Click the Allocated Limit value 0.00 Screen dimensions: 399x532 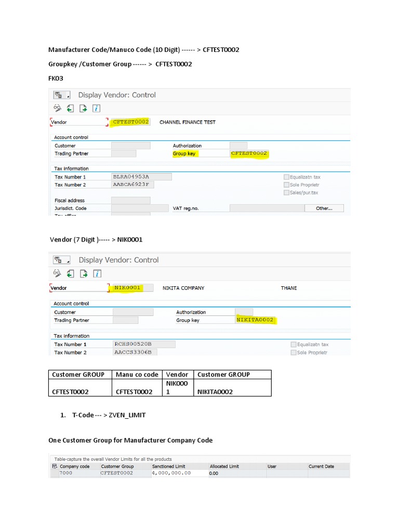[x=237, y=473]
